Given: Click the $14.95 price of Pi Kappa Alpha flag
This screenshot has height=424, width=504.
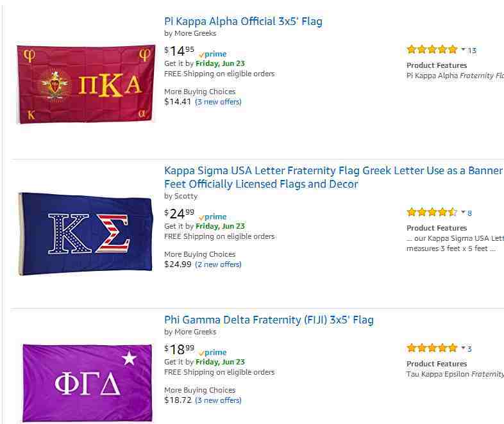Looking at the screenshot, I should 180,51.
